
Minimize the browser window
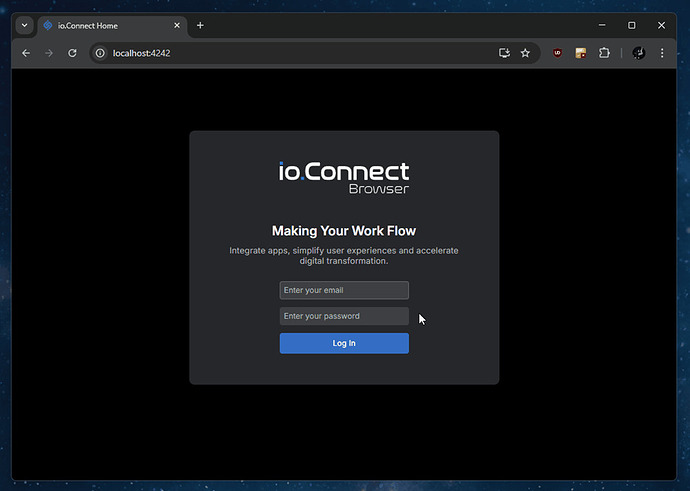[x=602, y=26]
